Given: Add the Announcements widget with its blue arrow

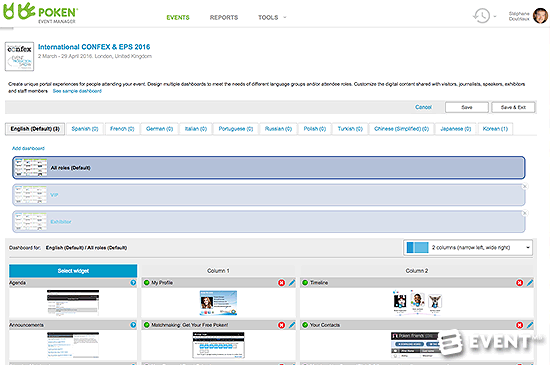Looking at the screenshot, I should pos(133,325).
